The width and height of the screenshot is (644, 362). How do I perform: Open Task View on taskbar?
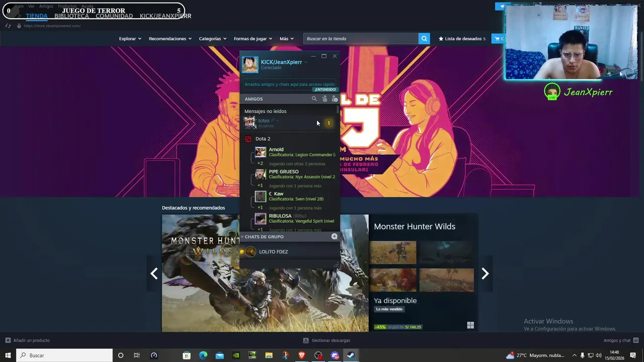tap(137, 355)
